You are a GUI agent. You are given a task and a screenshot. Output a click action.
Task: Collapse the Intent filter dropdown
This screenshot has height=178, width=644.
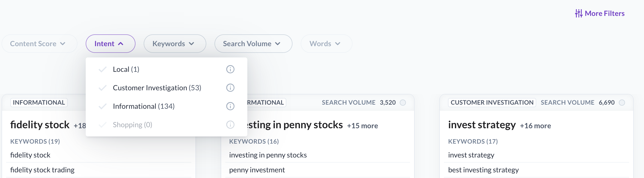(x=110, y=44)
